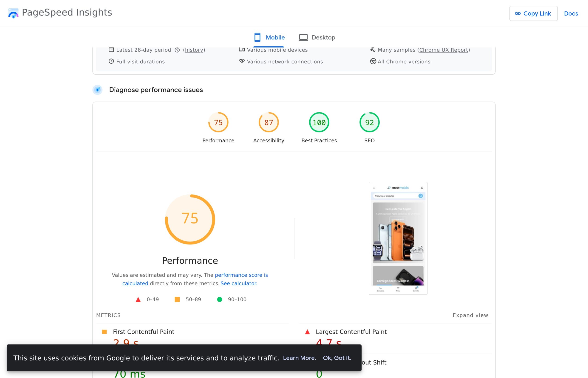
Task: Click the chain icon on Copy Link button
Action: point(517,14)
